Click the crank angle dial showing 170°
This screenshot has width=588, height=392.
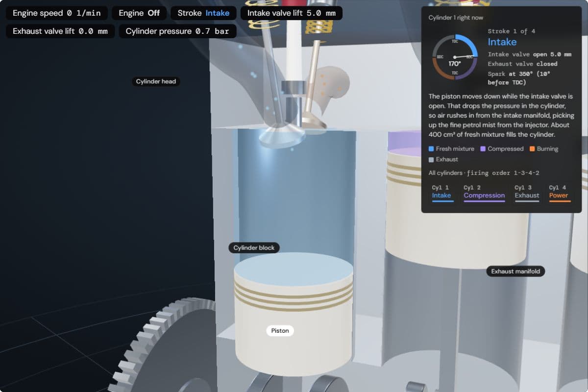455,57
